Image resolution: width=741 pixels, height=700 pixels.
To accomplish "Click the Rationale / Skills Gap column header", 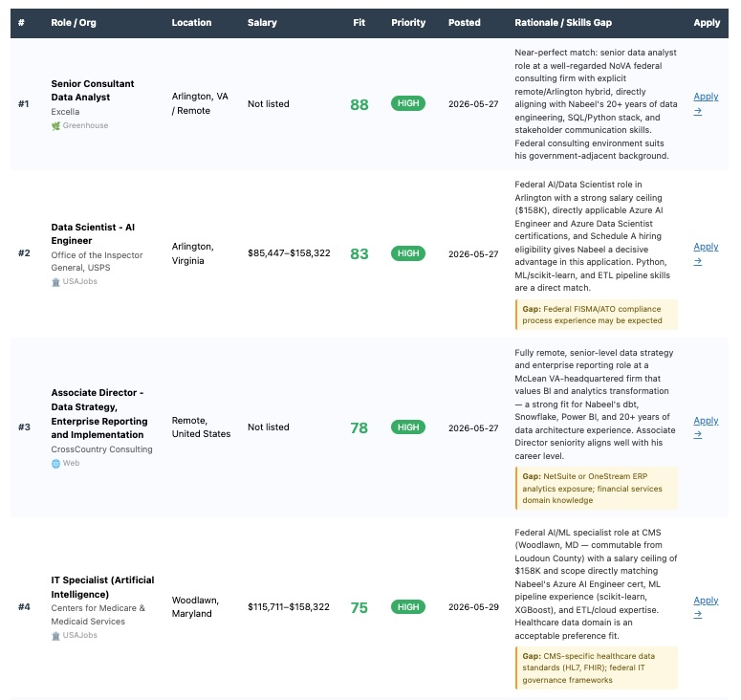I will (x=563, y=23).
